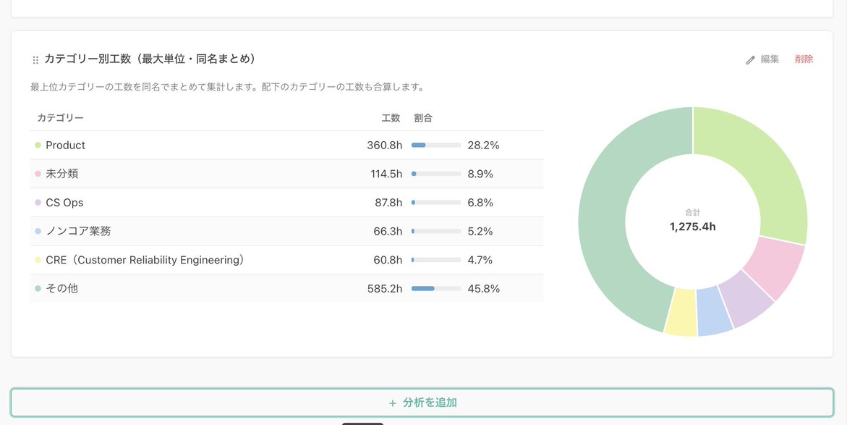Click the 66.3h value for ノンコア業務
Image resolution: width=868 pixels, height=425 pixels.
(x=388, y=231)
